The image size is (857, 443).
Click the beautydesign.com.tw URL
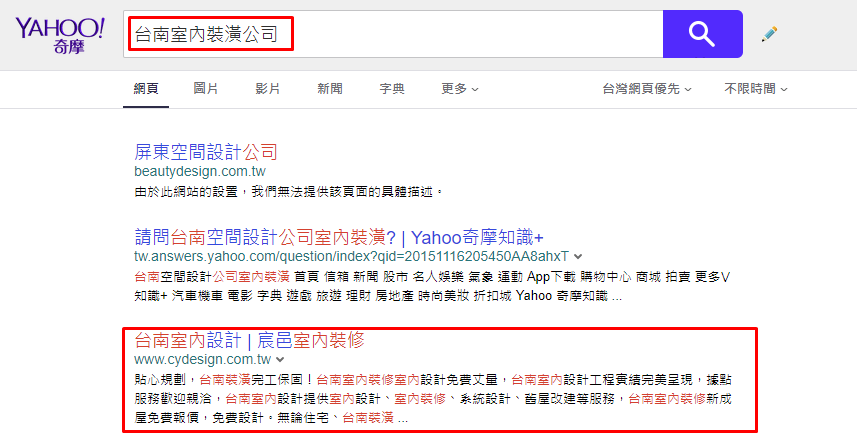coord(200,171)
